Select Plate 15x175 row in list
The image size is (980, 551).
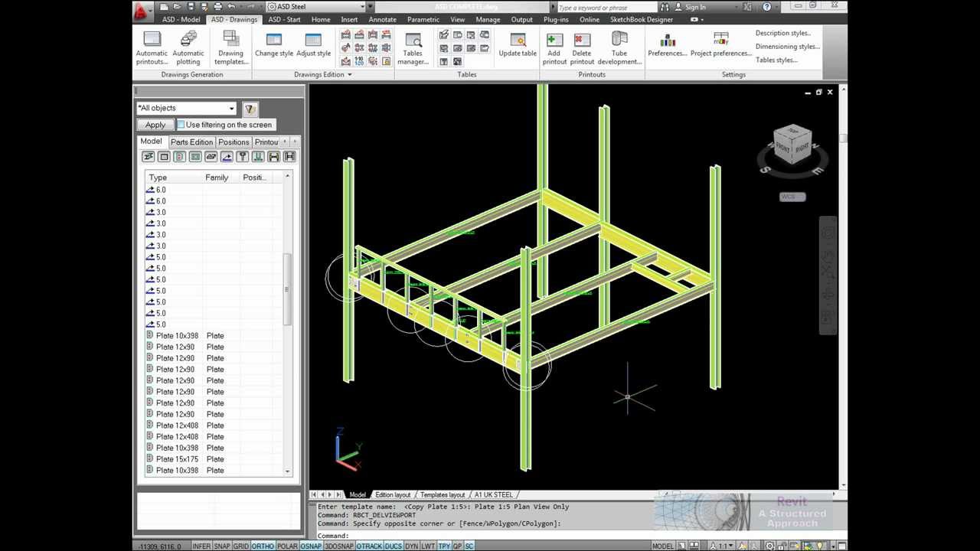click(x=214, y=459)
